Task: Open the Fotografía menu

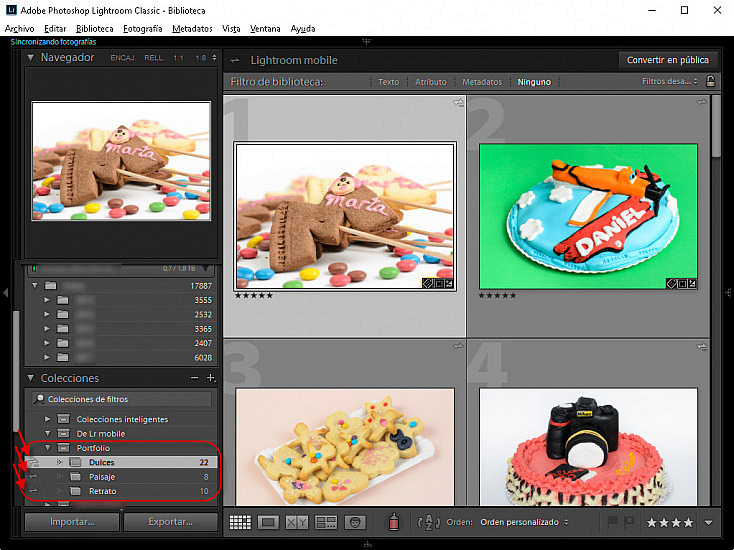Action: point(142,29)
